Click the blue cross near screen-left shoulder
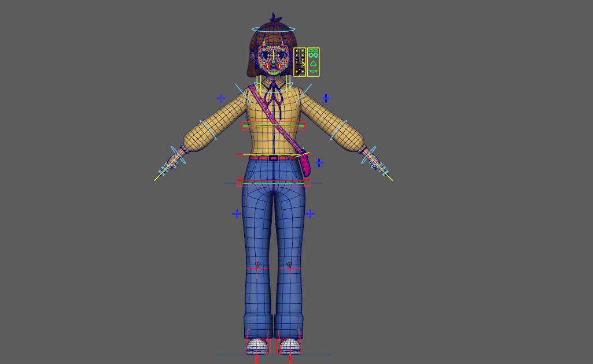The width and height of the screenshot is (593, 364). pyautogui.click(x=220, y=98)
